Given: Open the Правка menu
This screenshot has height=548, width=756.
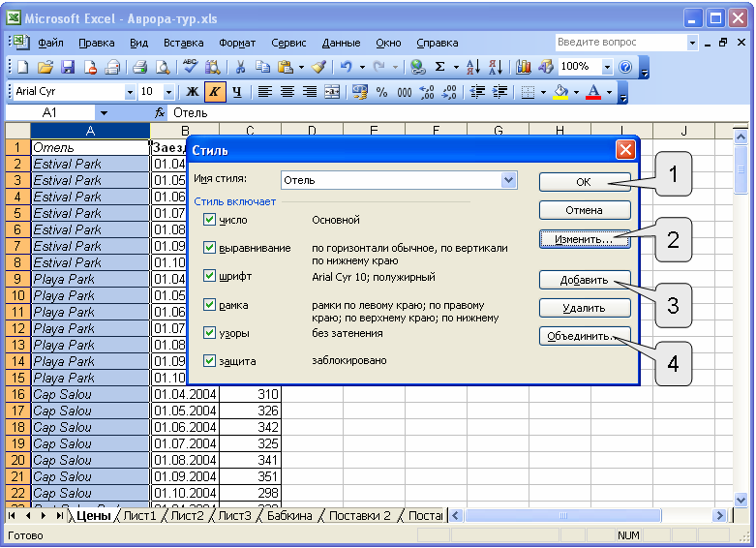Looking at the screenshot, I should tap(97, 43).
